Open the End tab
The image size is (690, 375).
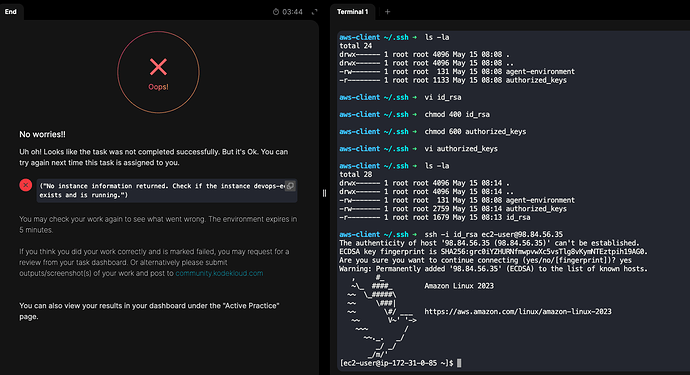point(11,12)
